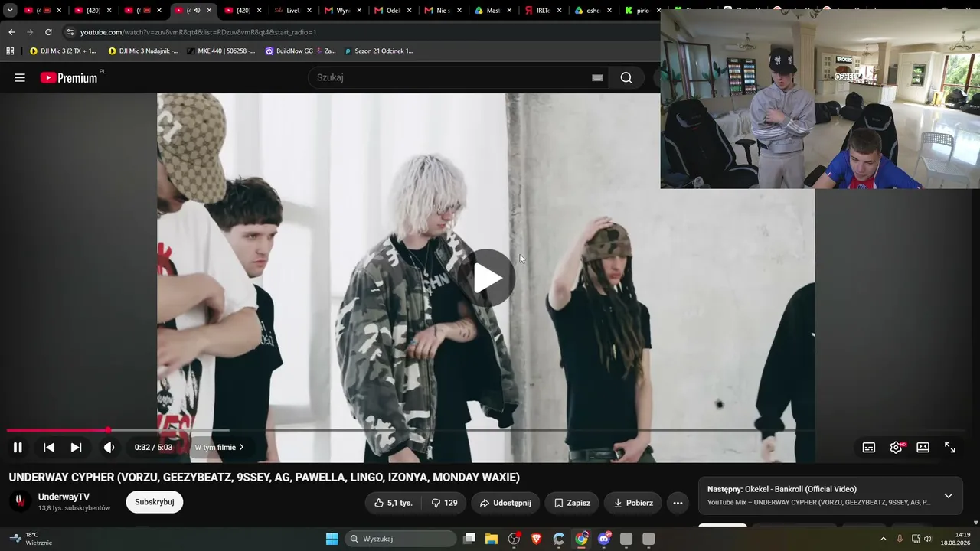Skip to the previous video
Viewport: 980px width, 551px height.
point(49,448)
